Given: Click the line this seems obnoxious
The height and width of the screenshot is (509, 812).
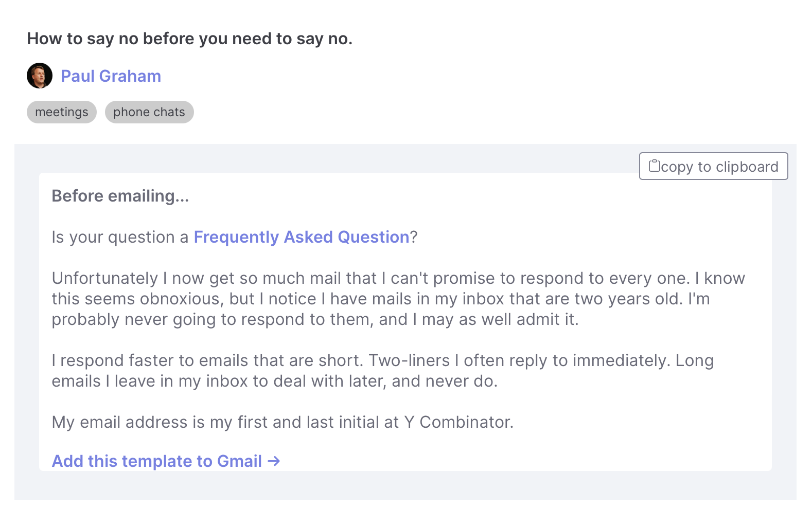Looking at the screenshot, I should coord(381,299).
